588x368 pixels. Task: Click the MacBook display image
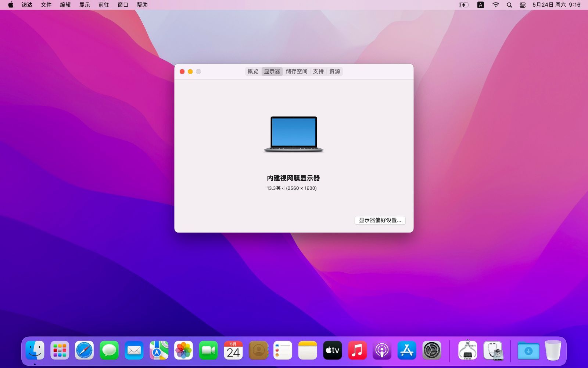coord(294,134)
